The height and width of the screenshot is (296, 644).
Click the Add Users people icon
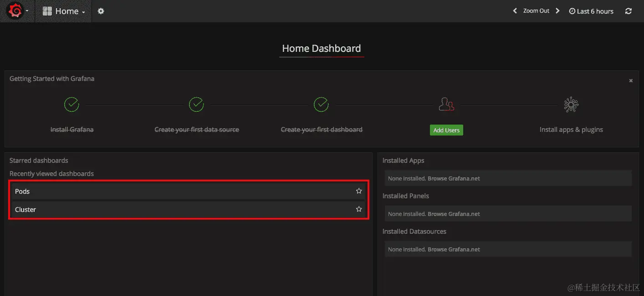pos(446,105)
